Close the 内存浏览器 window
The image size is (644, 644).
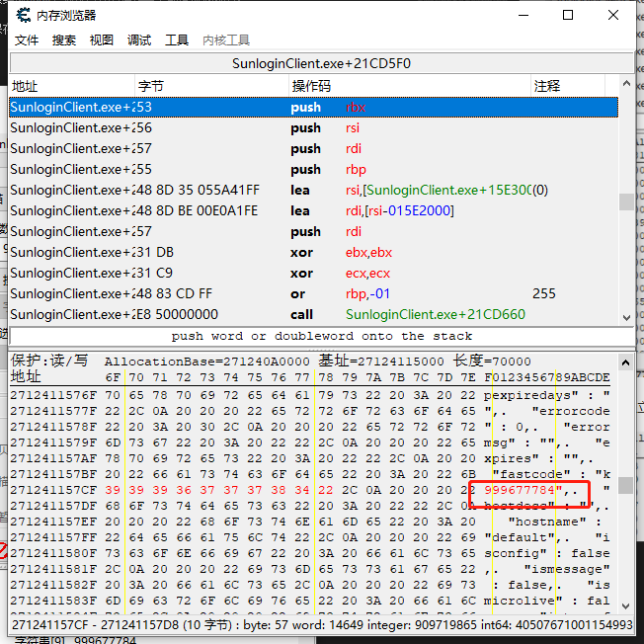pos(613,15)
